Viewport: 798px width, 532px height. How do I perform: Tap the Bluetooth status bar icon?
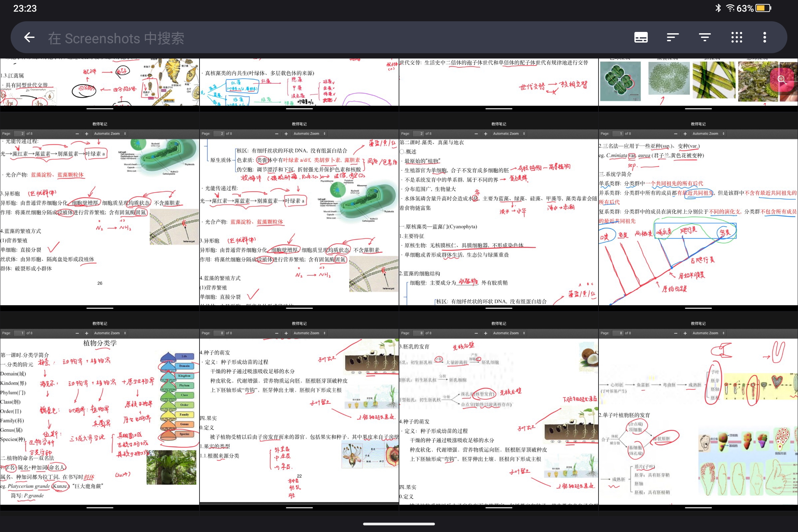coord(718,8)
